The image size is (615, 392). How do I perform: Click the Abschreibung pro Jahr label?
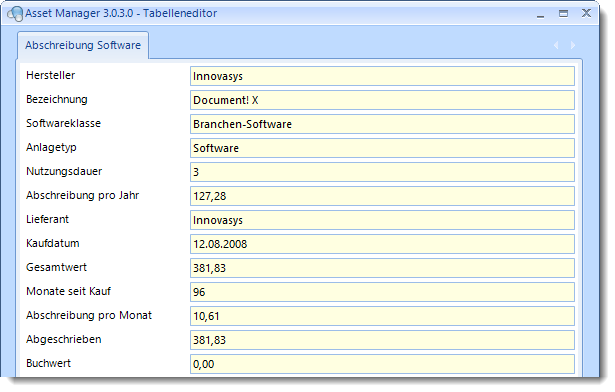[82, 195]
